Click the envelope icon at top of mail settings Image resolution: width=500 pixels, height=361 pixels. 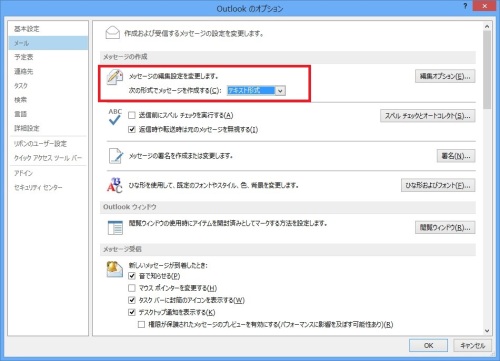coord(112,33)
